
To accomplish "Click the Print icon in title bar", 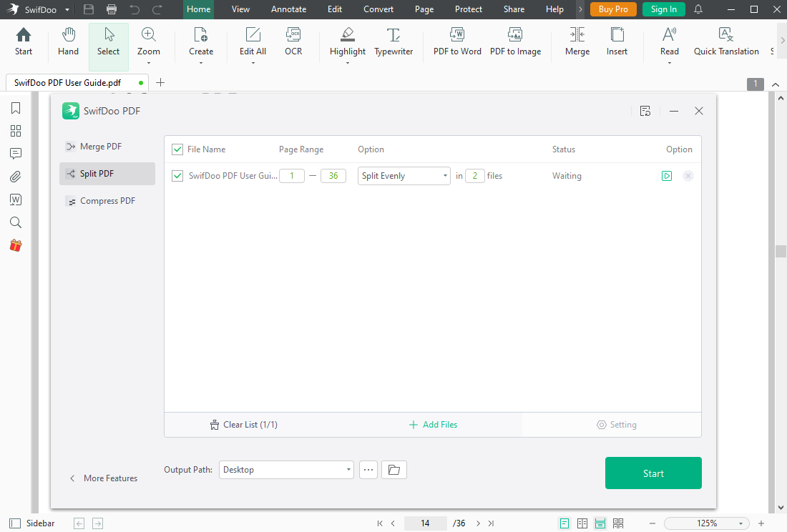I will 112,9.
